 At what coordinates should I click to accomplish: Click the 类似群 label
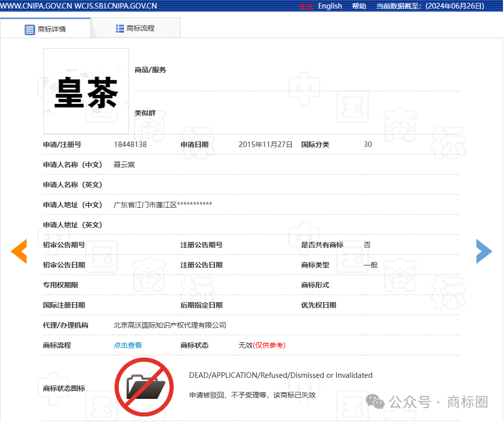pos(145,113)
